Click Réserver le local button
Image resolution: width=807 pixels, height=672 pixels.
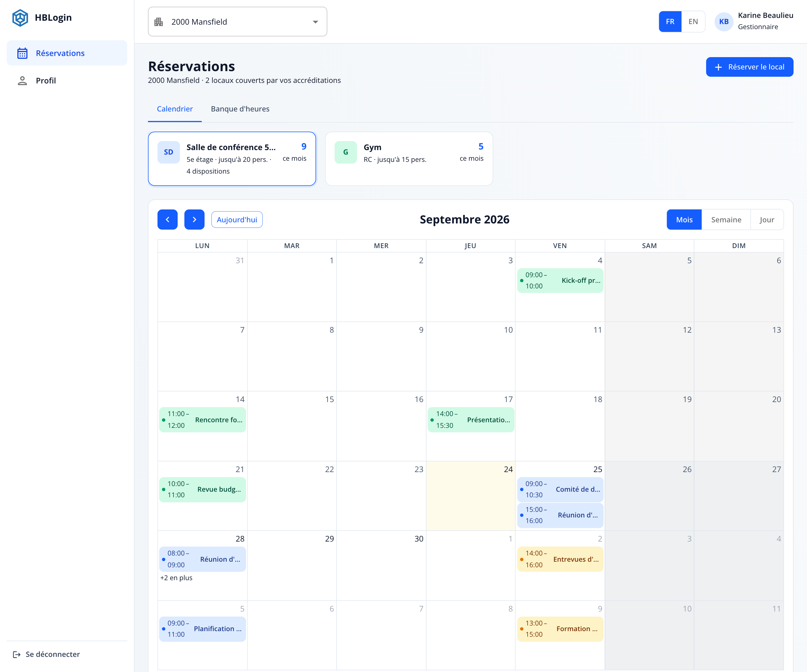[x=750, y=67]
